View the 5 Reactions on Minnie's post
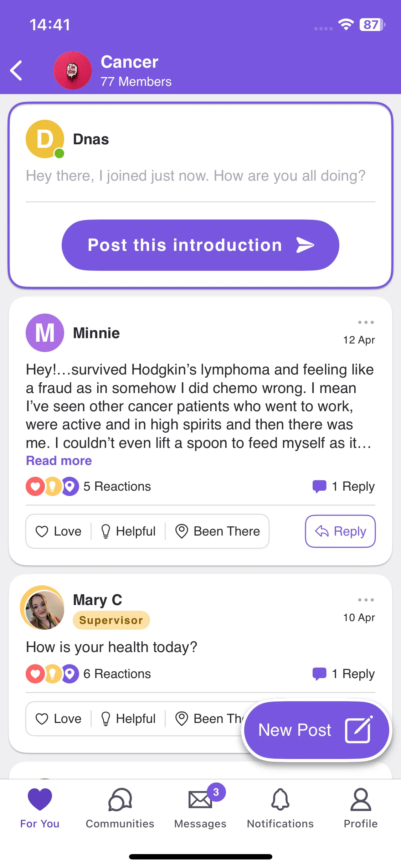The image size is (401, 868). pos(88,486)
